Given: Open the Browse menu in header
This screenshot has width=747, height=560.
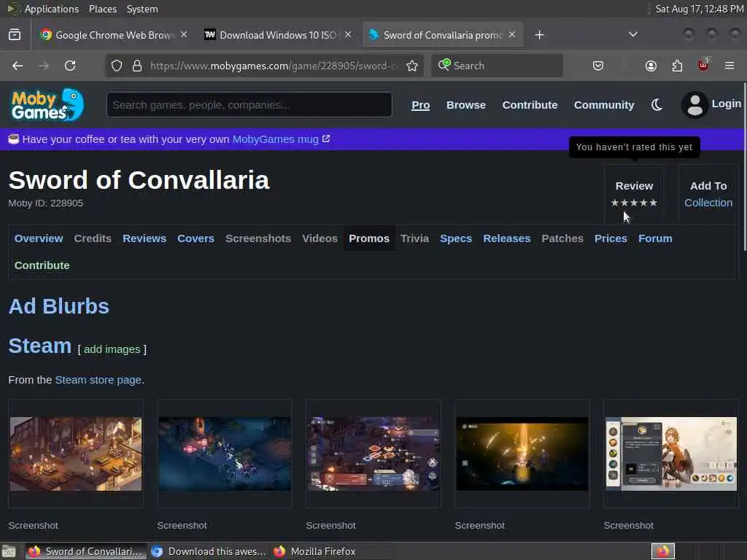Looking at the screenshot, I should (x=466, y=105).
